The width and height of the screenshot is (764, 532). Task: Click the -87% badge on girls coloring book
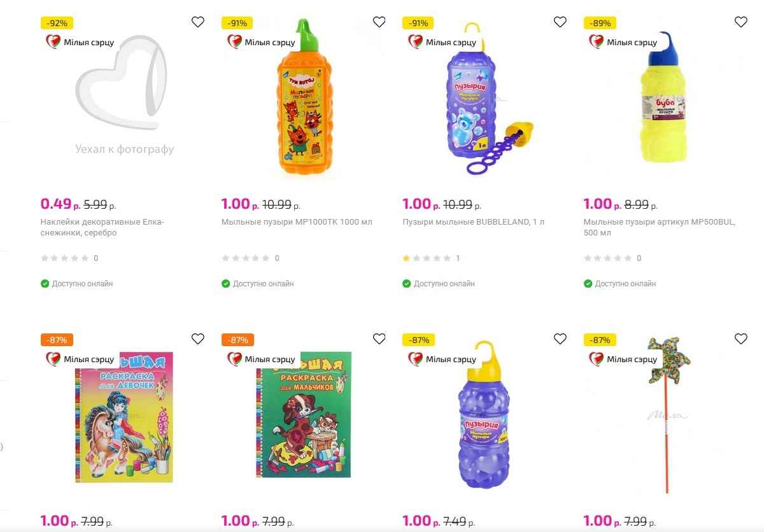point(57,339)
